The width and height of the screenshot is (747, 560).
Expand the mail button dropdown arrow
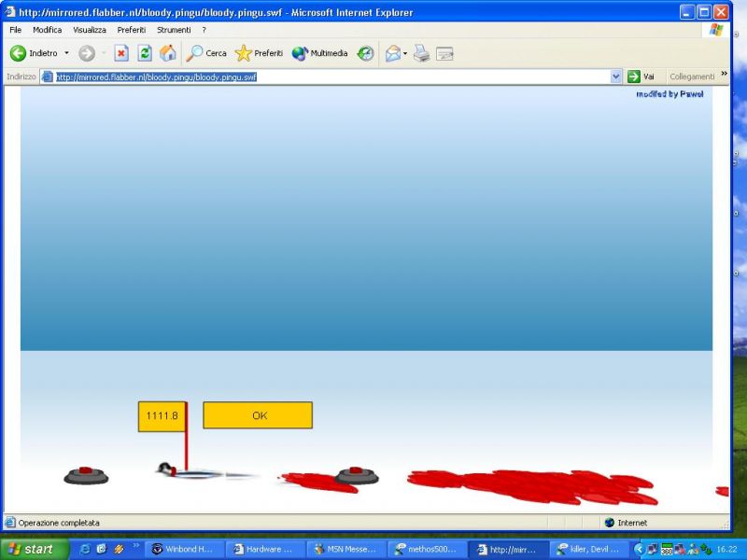point(405,53)
